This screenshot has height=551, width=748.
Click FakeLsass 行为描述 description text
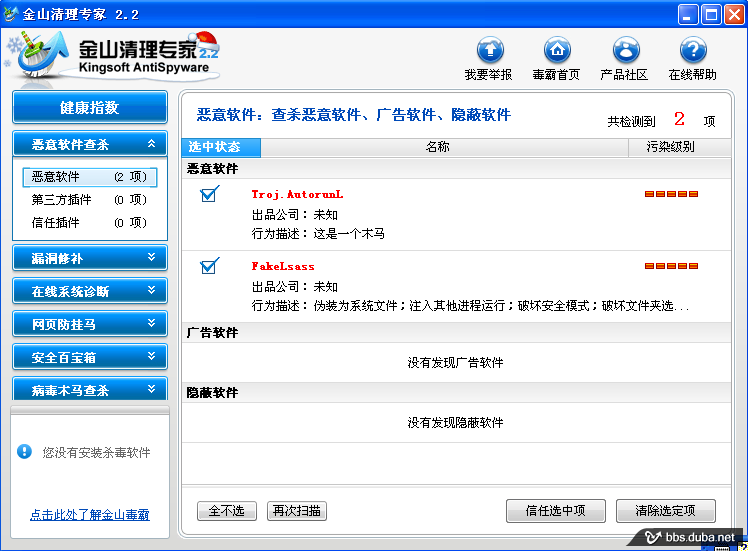click(x=470, y=306)
